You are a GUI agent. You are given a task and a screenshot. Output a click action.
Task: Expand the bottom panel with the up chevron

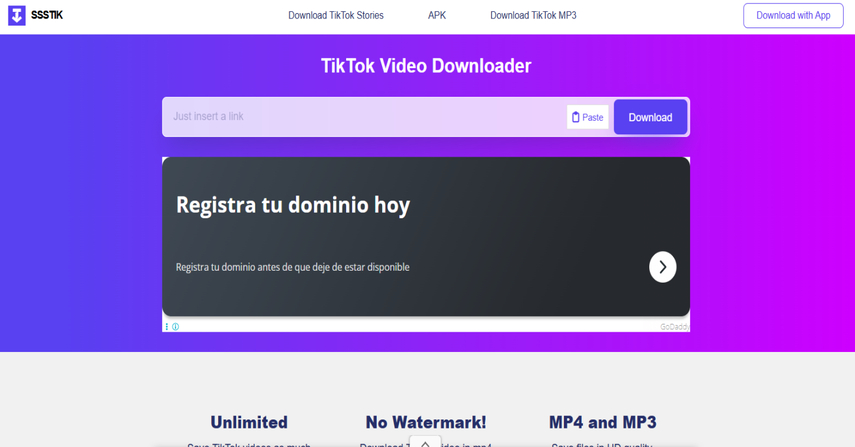click(x=425, y=442)
